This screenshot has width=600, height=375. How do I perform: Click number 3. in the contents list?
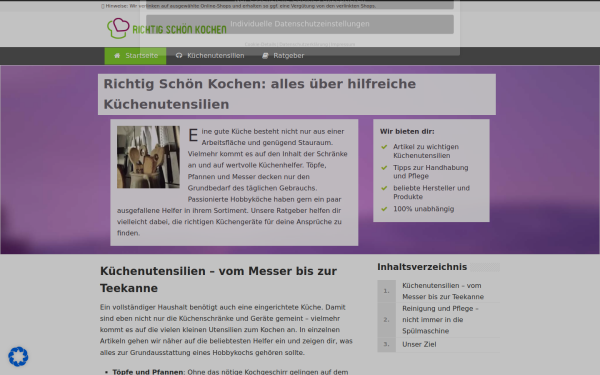(x=386, y=344)
